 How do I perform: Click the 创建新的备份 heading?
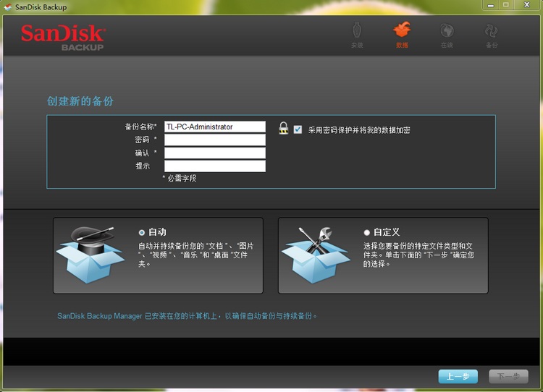tap(80, 101)
